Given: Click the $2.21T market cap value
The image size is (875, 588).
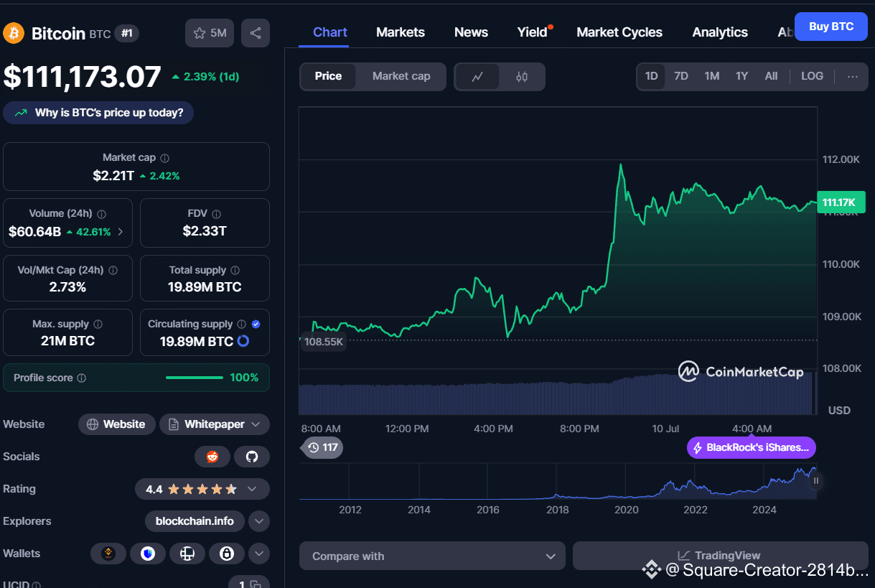Looking at the screenshot, I should [113, 175].
